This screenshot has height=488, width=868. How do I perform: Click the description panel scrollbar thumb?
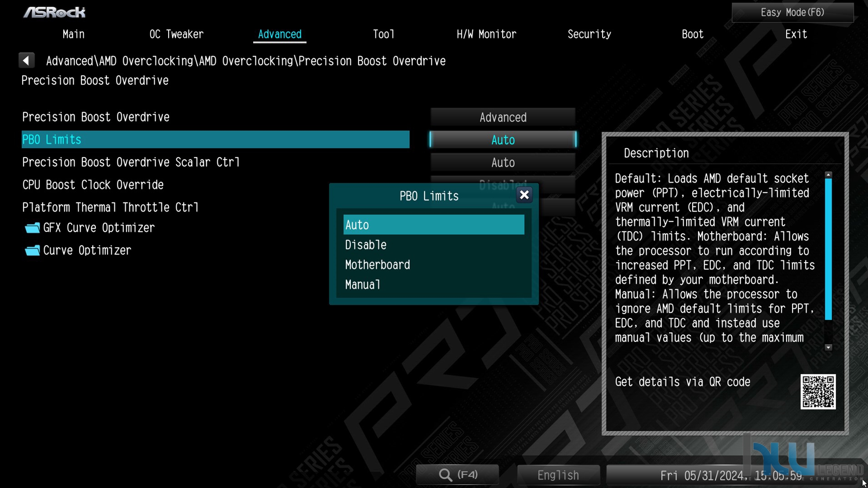point(828,249)
